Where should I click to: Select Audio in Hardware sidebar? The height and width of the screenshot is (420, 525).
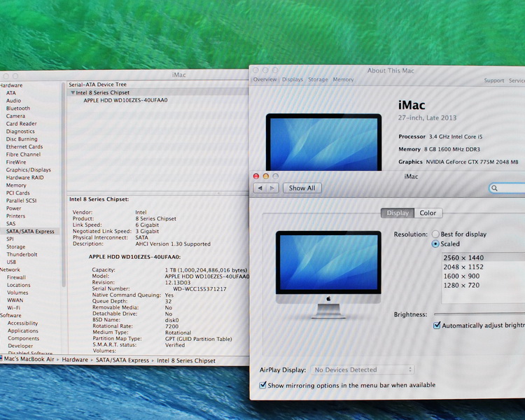13,101
